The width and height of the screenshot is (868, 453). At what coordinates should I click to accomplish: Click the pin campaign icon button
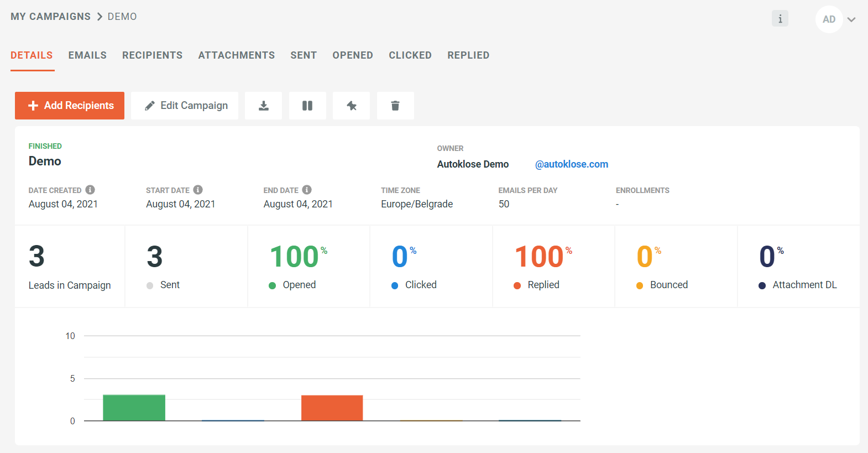(x=352, y=106)
